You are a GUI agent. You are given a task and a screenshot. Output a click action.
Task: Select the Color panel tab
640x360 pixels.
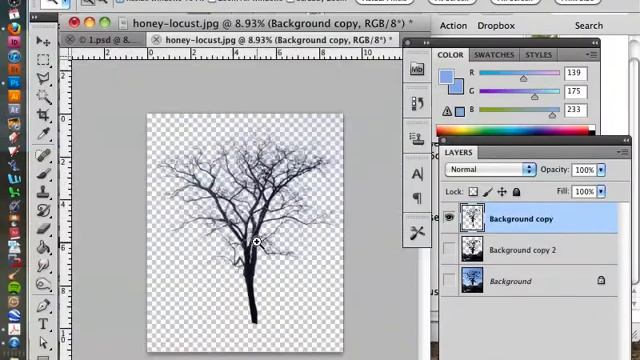pyautogui.click(x=451, y=55)
